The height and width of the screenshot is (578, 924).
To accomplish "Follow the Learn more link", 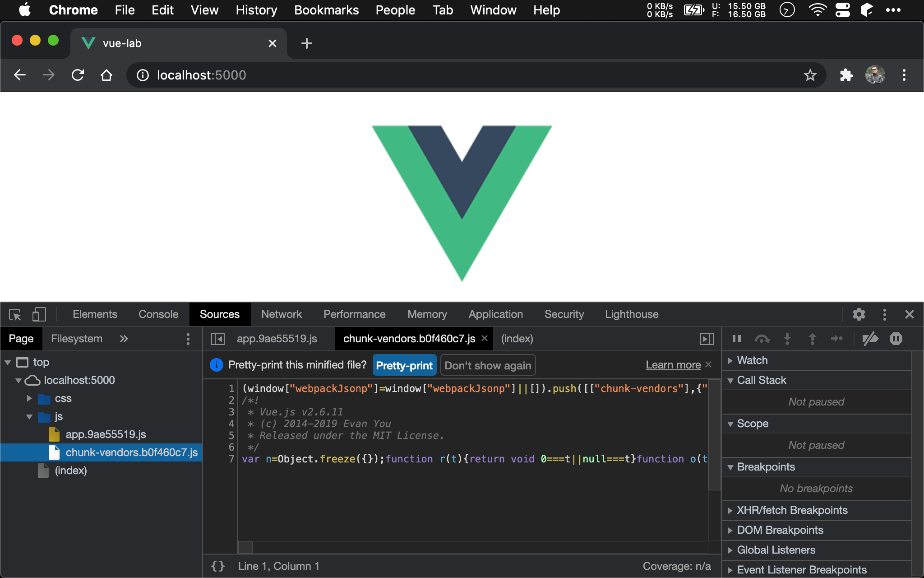I will 673,365.
